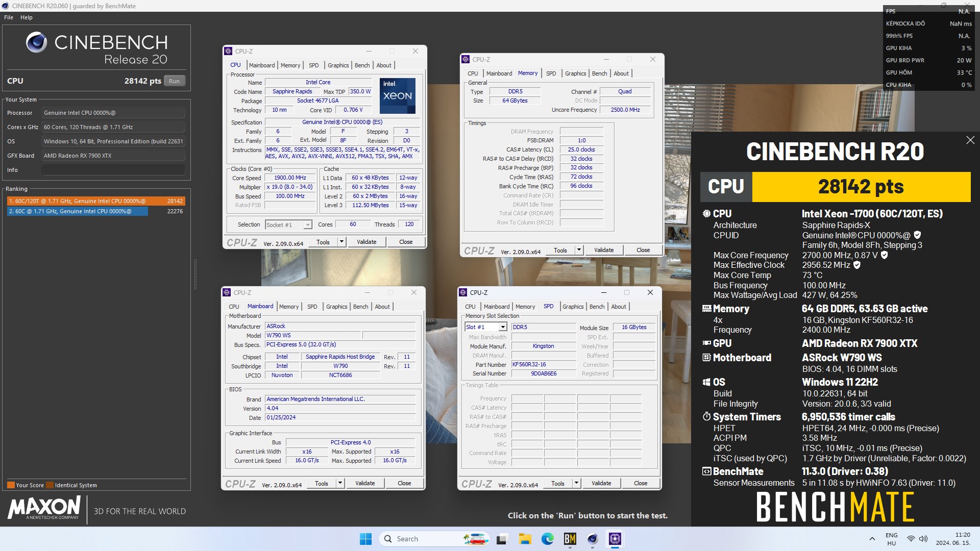The width and height of the screenshot is (980, 551).
Task: Open About tab in bottom-right CPU-Z SPD window
Action: point(619,307)
